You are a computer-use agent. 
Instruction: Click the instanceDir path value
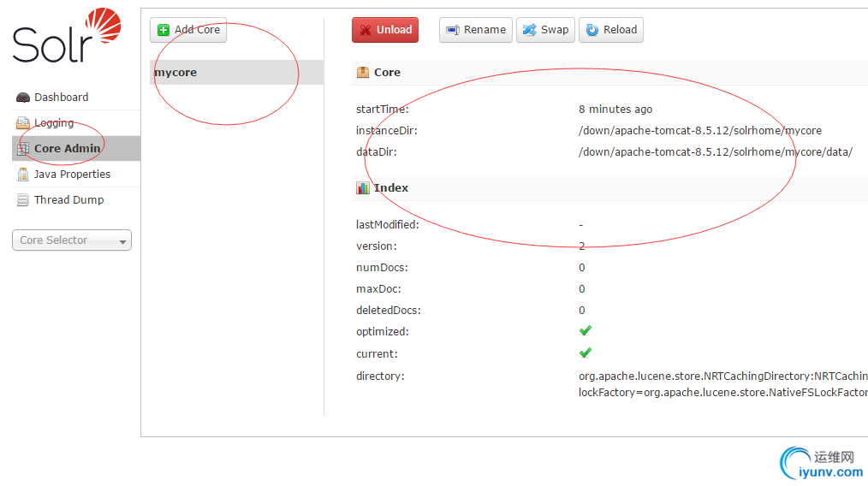(700, 131)
